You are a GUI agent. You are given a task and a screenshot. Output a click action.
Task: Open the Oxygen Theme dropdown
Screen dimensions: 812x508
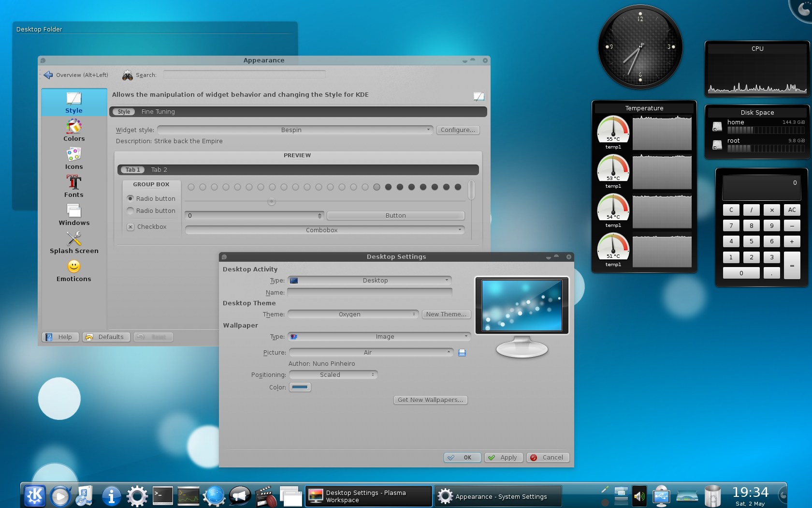[x=353, y=314]
